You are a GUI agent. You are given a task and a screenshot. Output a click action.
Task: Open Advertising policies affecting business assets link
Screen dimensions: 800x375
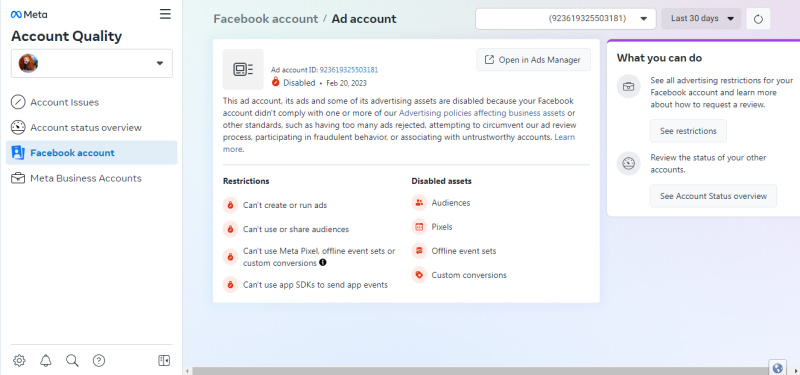coord(482,113)
